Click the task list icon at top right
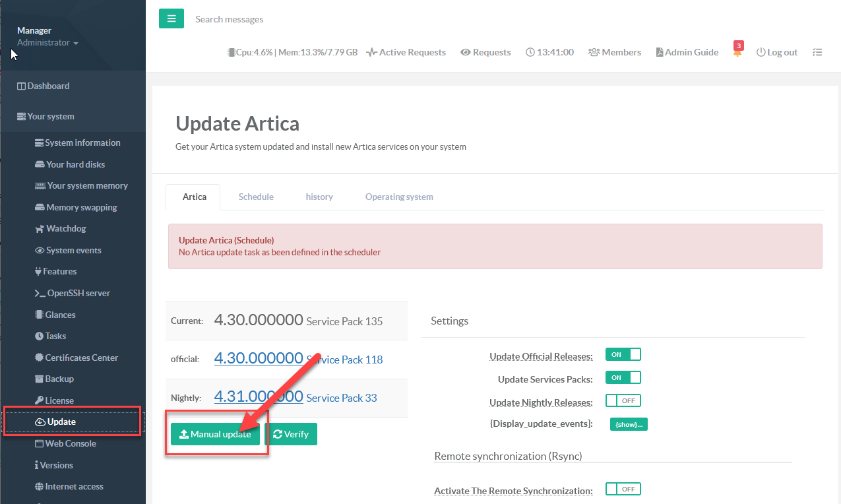Screen dimensions: 841x504 (817, 52)
